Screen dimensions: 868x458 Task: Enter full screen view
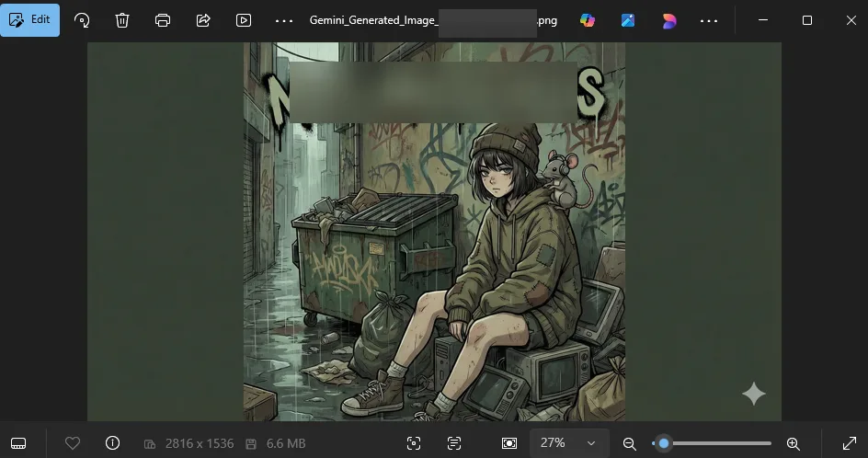849,443
